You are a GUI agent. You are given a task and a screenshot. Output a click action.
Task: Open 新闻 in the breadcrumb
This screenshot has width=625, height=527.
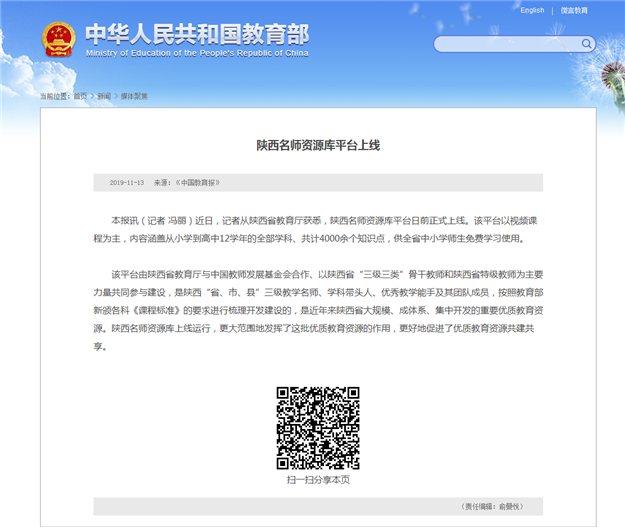point(104,96)
